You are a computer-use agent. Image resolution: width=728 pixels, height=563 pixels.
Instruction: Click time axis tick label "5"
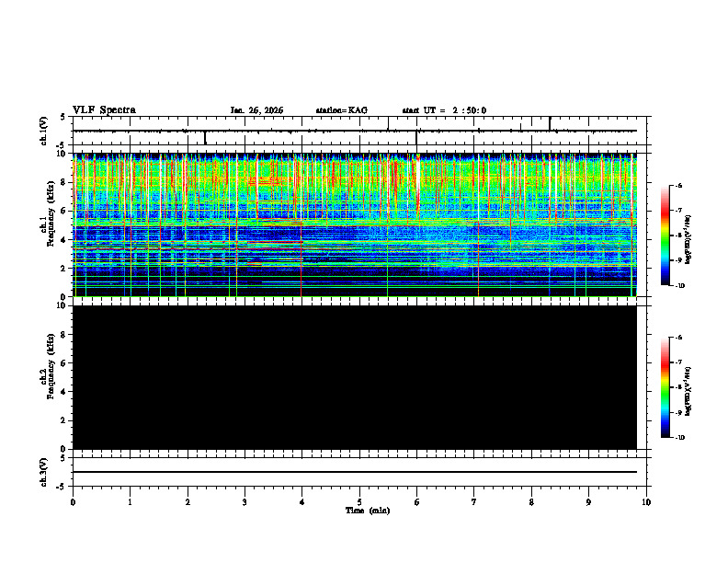(x=359, y=502)
